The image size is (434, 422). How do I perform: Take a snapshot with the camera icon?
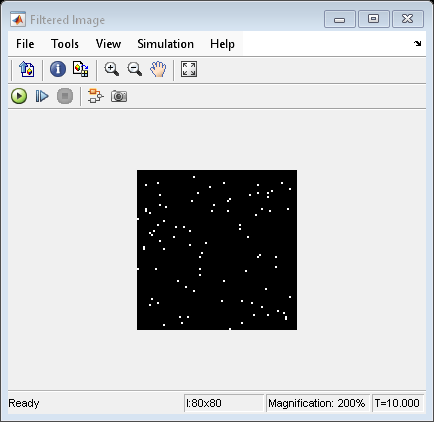[119, 96]
